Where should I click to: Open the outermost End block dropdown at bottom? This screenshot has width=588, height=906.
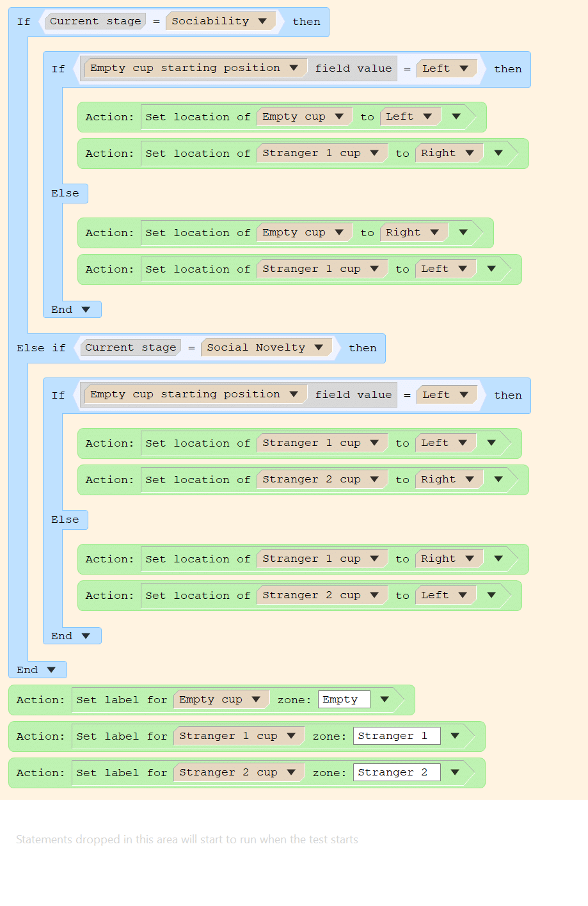click(51, 670)
